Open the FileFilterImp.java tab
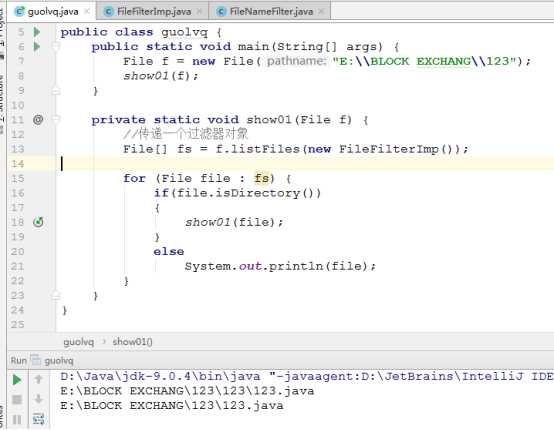The height and width of the screenshot is (430, 554). pyautogui.click(x=154, y=12)
